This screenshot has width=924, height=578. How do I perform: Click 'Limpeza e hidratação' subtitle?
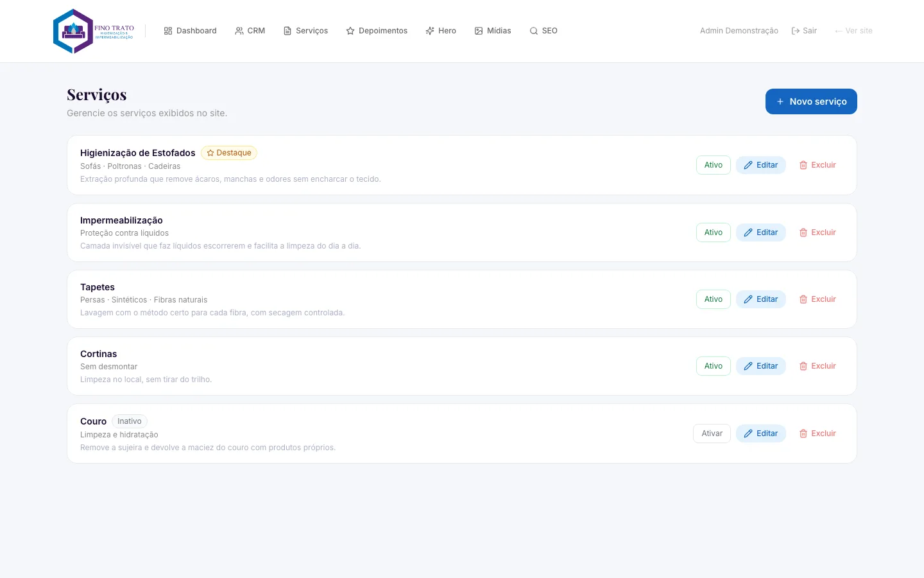pyautogui.click(x=119, y=435)
